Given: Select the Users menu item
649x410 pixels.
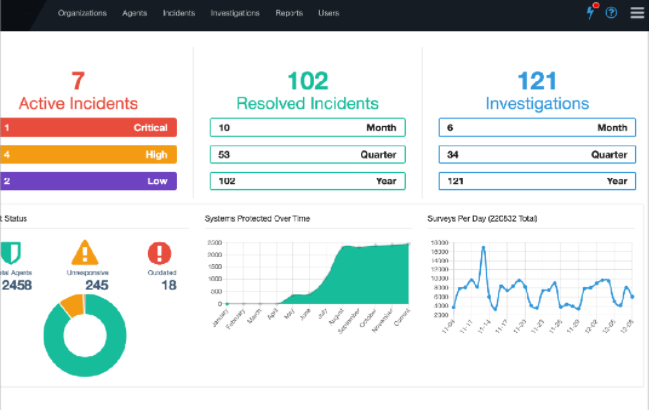Looking at the screenshot, I should [x=329, y=13].
